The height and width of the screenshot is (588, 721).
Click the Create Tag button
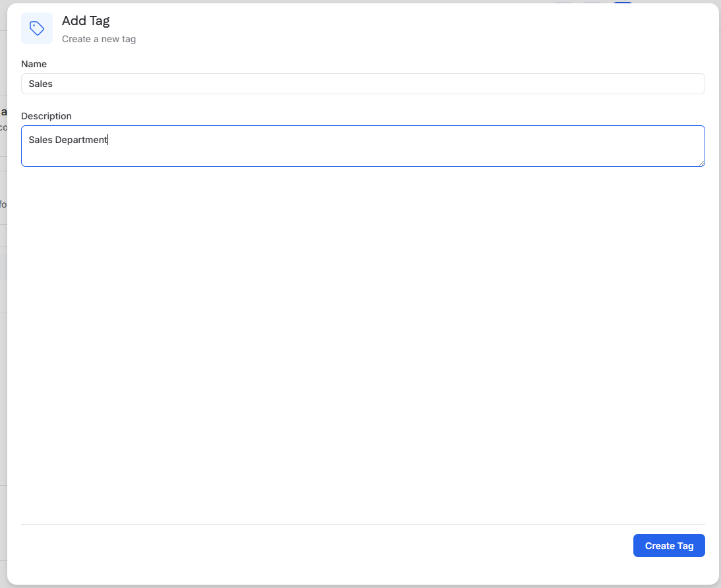[x=668, y=545]
